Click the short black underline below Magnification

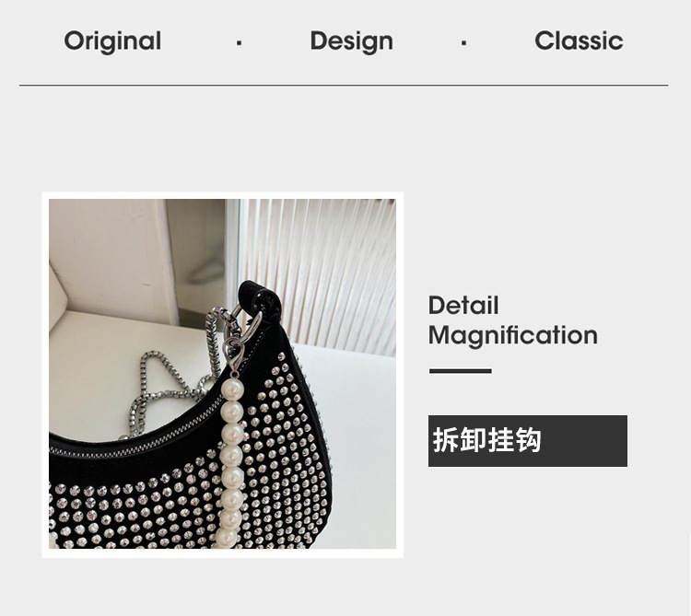[461, 371]
